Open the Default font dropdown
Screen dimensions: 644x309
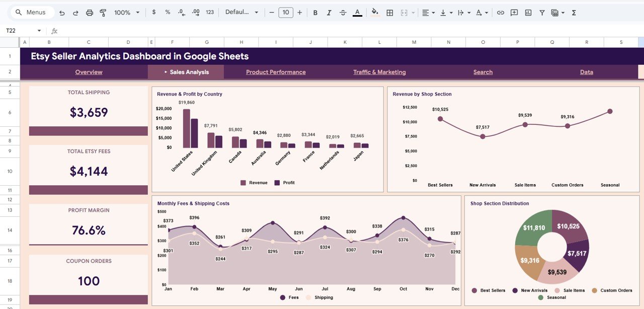point(242,12)
